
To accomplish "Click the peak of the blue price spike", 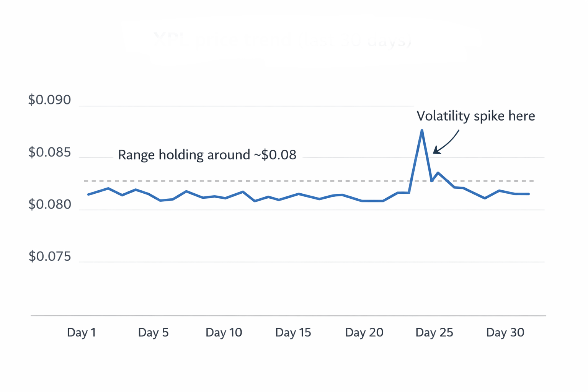I will click(422, 131).
